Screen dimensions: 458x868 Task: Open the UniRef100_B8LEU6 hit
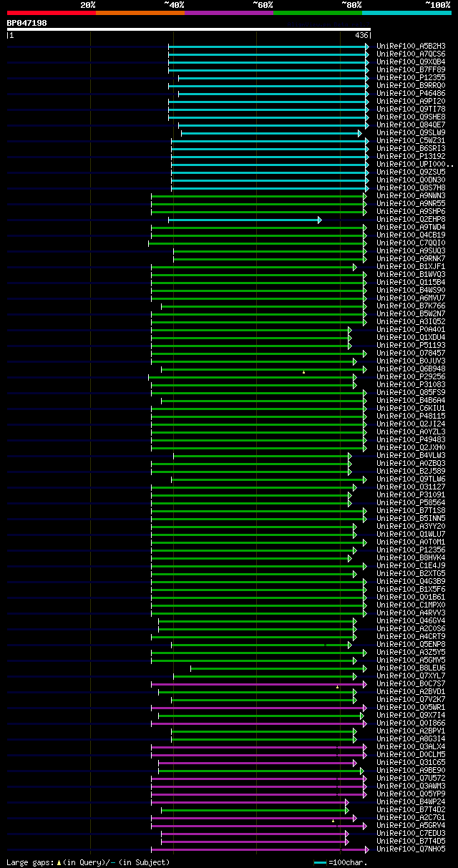(411, 668)
